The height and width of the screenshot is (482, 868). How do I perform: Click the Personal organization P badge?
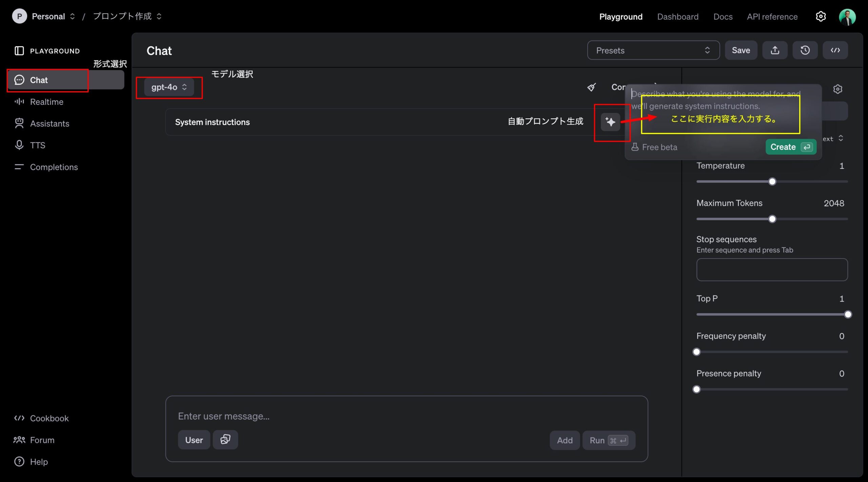coord(20,16)
